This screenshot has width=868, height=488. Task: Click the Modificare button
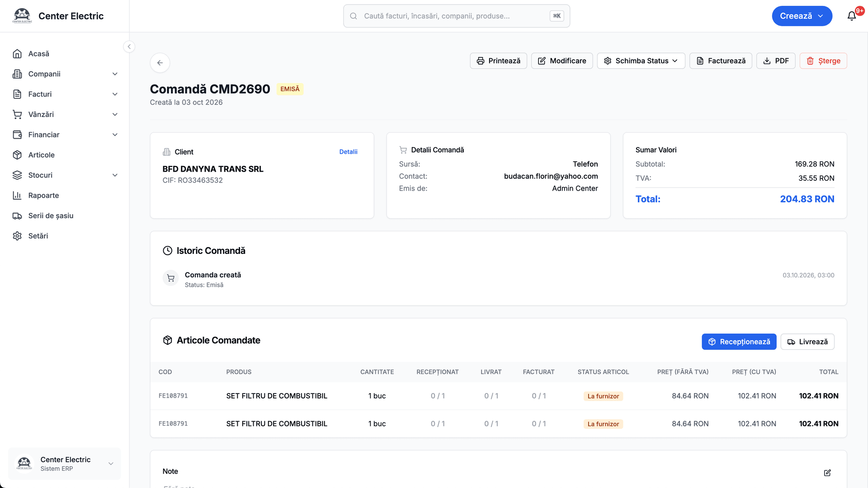(562, 61)
